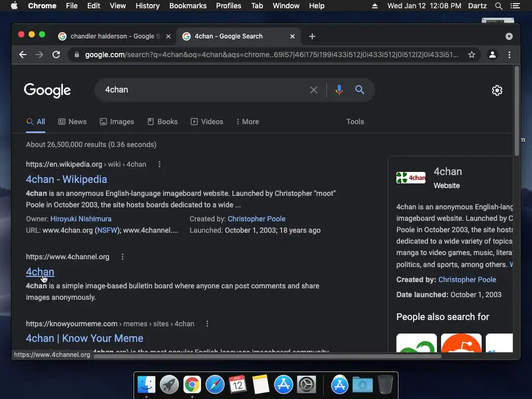Viewport: 532px width, 399px height.
Task: Switch to the Books results tab
Action: click(x=163, y=122)
